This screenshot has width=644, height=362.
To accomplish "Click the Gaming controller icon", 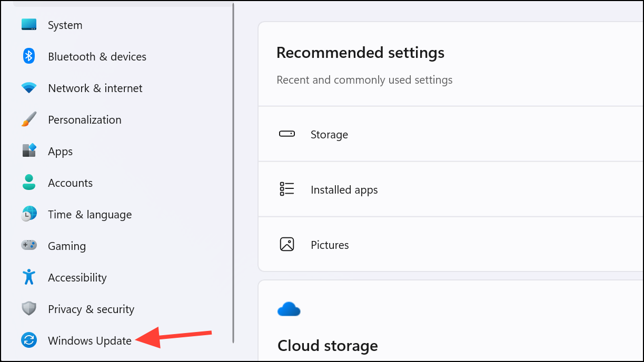I will [29, 245].
